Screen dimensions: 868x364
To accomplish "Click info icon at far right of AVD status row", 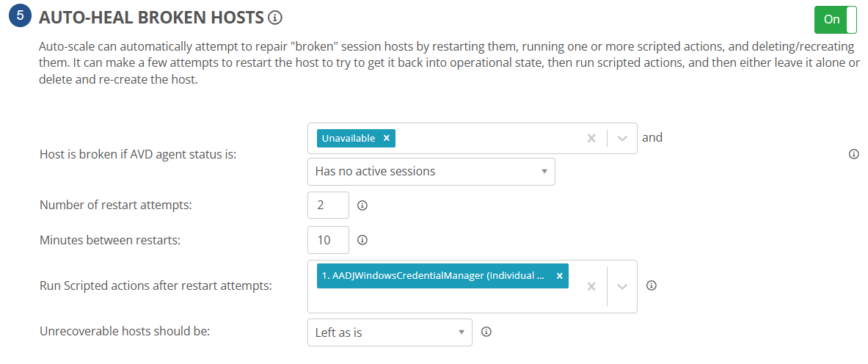I will pyautogui.click(x=853, y=154).
